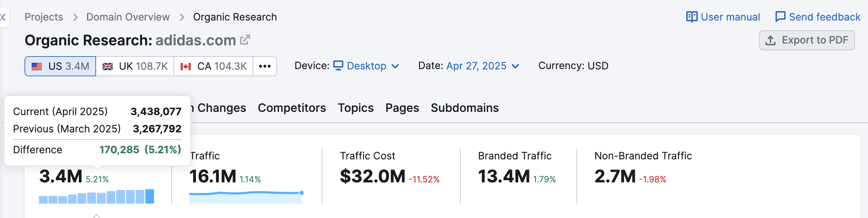
Task: Collapse the left sidebar chevron
Action: click(3, 17)
